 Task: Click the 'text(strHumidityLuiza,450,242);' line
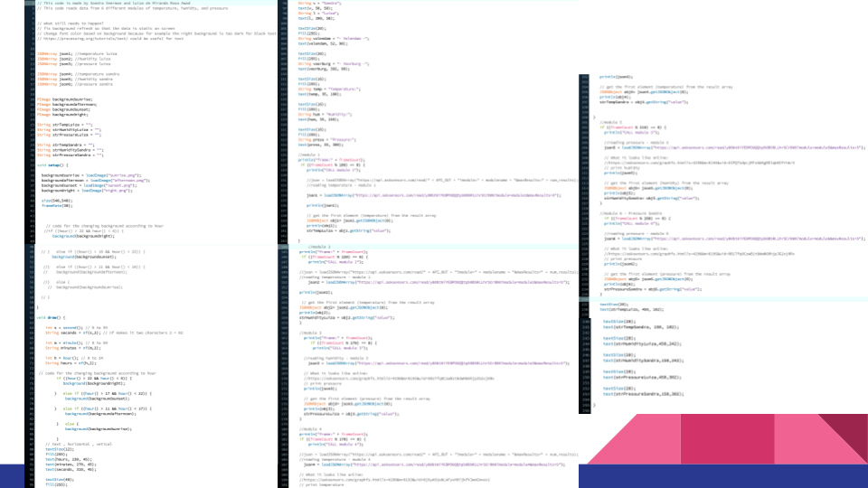642,344
